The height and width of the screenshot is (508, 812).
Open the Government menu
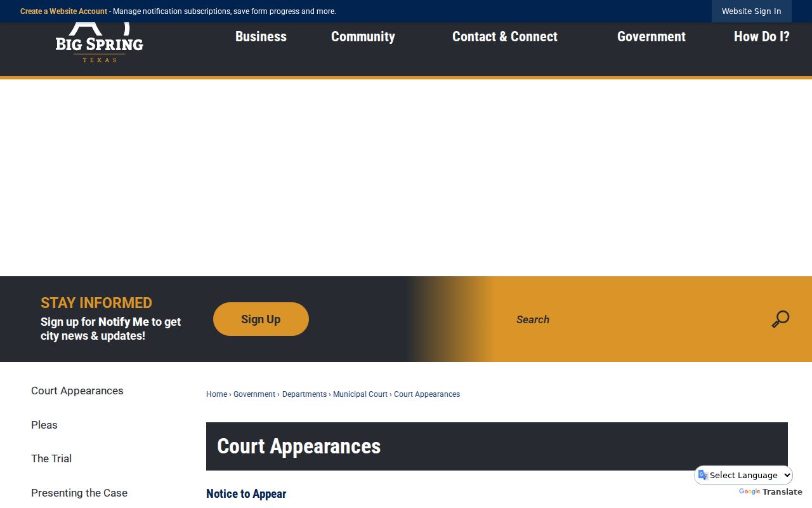[x=652, y=37]
